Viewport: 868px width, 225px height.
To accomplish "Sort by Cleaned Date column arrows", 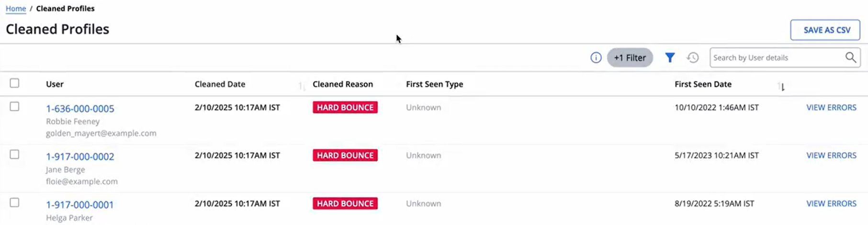I will point(301,86).
